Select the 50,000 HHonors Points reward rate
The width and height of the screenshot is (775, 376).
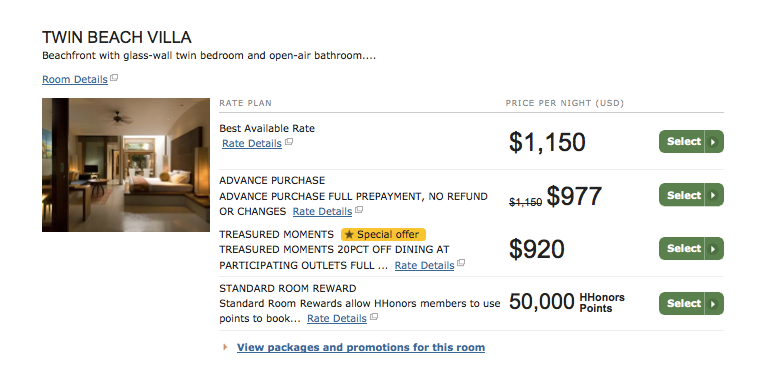click(x=691, y=303)
